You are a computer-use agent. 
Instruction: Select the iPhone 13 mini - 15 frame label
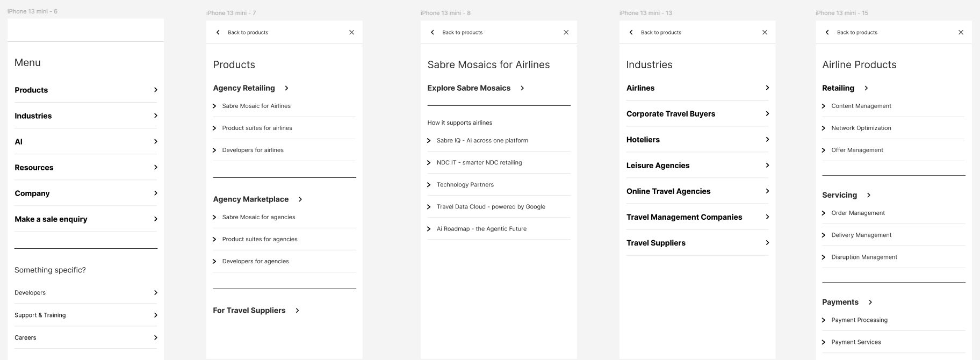(842, 13)
